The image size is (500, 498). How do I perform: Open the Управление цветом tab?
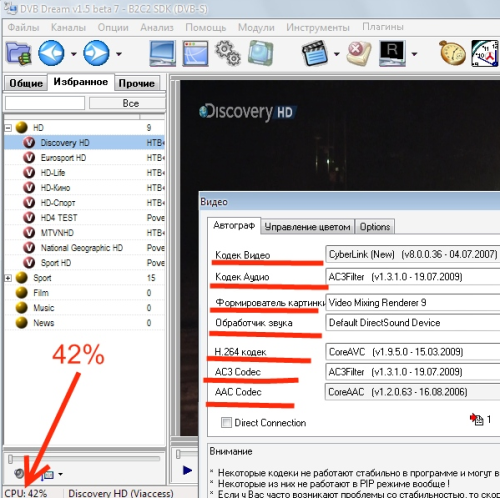[307, 227]
